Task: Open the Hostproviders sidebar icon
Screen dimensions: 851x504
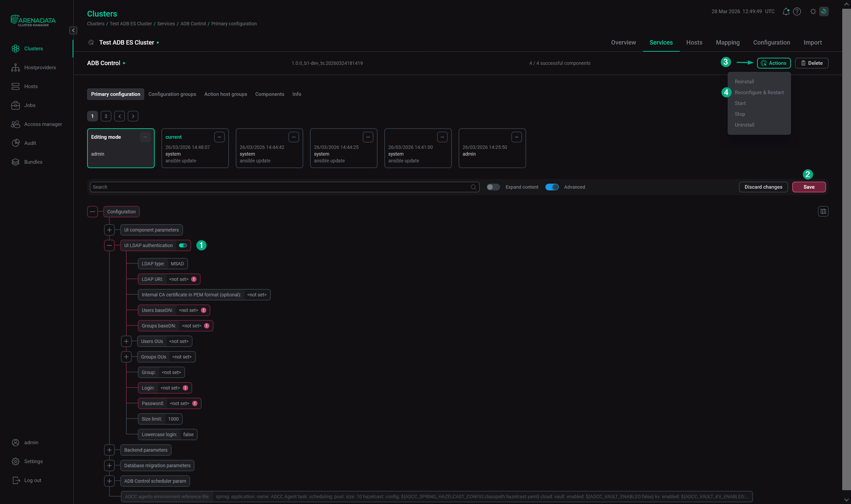Action: coord(15,68)
